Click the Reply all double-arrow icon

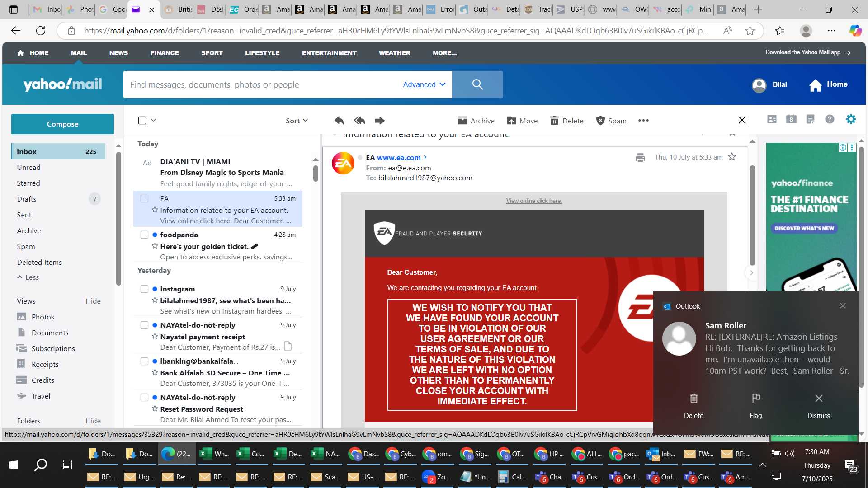(359, 120)
